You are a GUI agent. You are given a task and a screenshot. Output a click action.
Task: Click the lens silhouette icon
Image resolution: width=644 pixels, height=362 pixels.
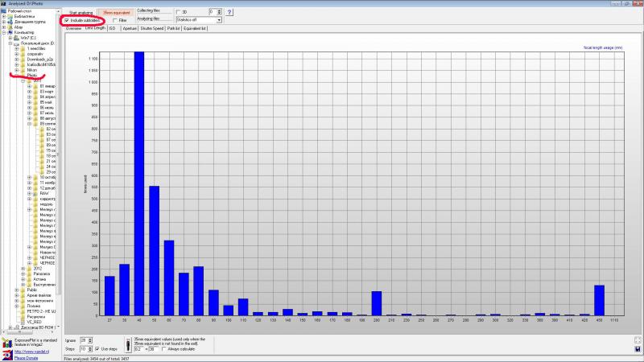coord(128,345)
